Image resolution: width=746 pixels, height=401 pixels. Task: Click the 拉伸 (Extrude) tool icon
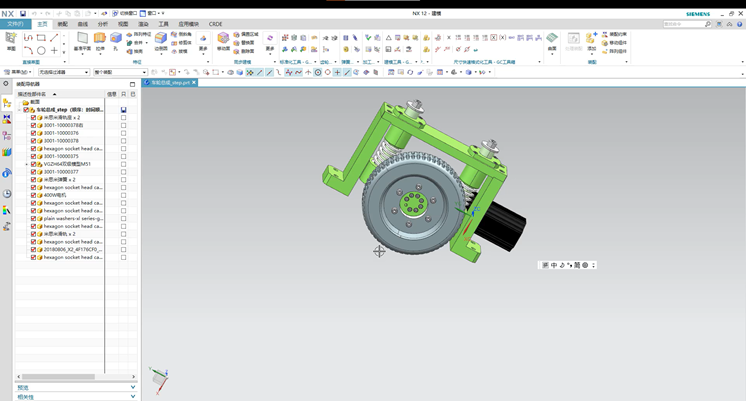(99, 40)
